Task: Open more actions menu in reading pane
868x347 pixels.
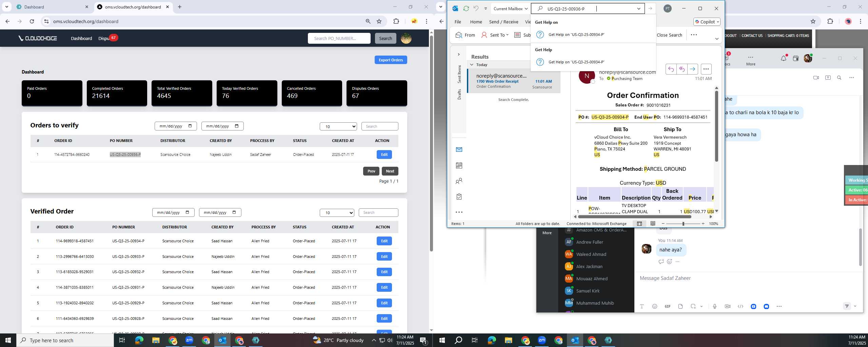Action: click(x=706, y=69)
